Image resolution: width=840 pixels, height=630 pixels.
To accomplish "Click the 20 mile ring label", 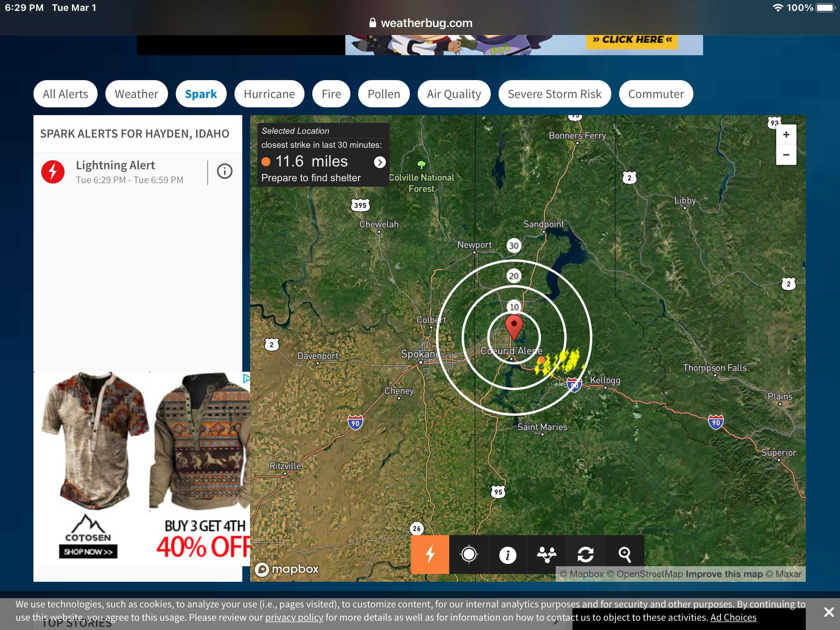I will click(x=514, y=276).
